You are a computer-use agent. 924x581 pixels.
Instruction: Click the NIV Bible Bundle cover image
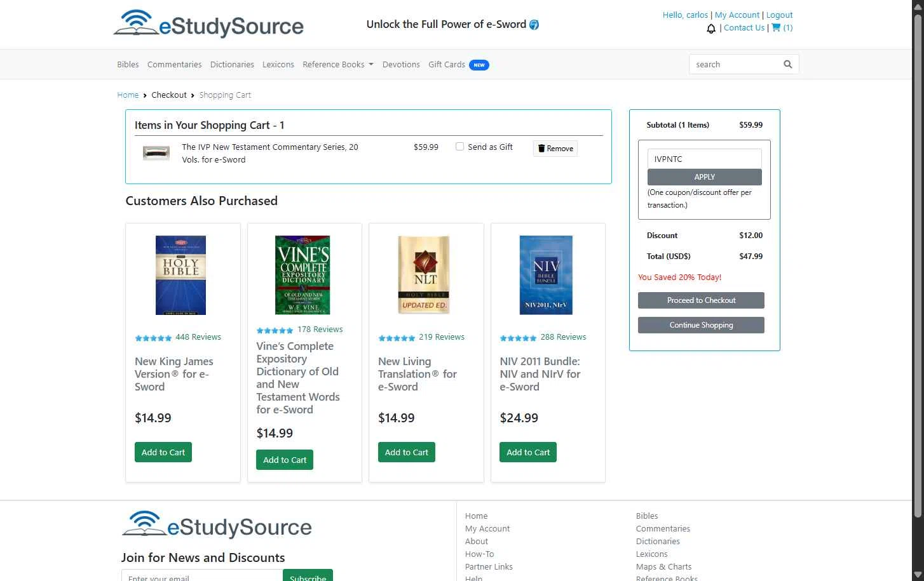point(546,275)
